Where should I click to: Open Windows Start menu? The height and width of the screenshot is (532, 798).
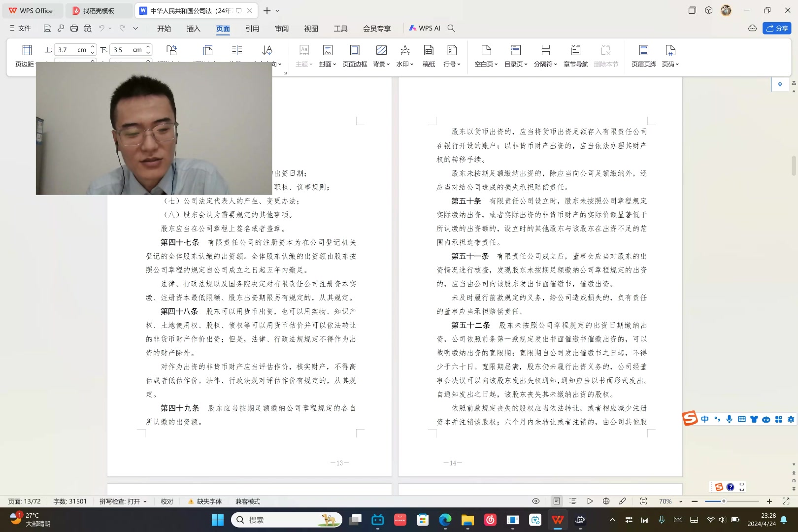point(217,520)
